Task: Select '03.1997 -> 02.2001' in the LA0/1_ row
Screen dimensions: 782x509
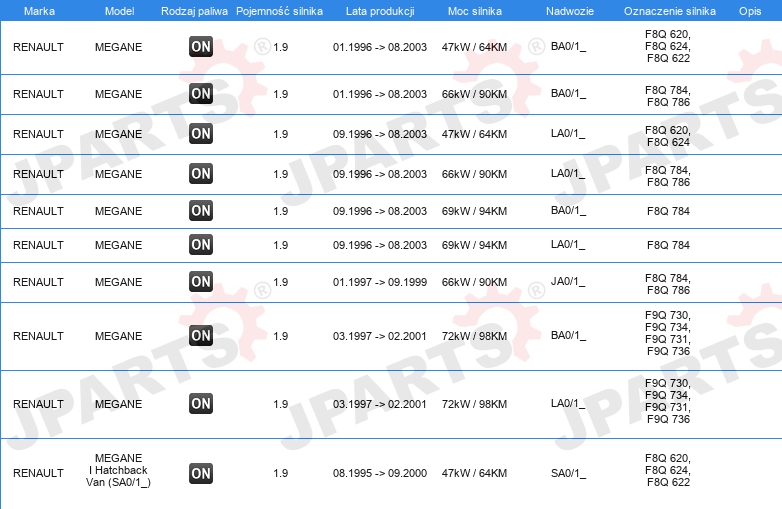Action: pos(380,404)
